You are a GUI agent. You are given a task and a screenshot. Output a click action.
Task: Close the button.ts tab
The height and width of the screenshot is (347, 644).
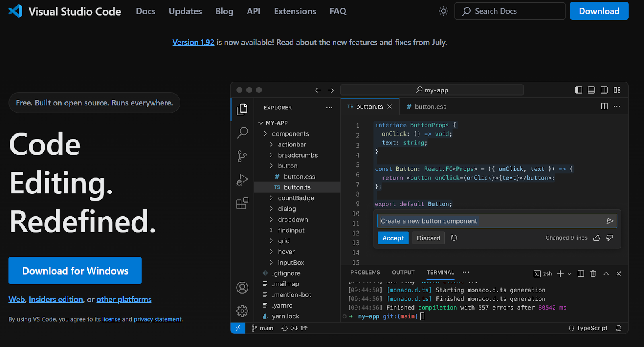click(x=390, y=106)
